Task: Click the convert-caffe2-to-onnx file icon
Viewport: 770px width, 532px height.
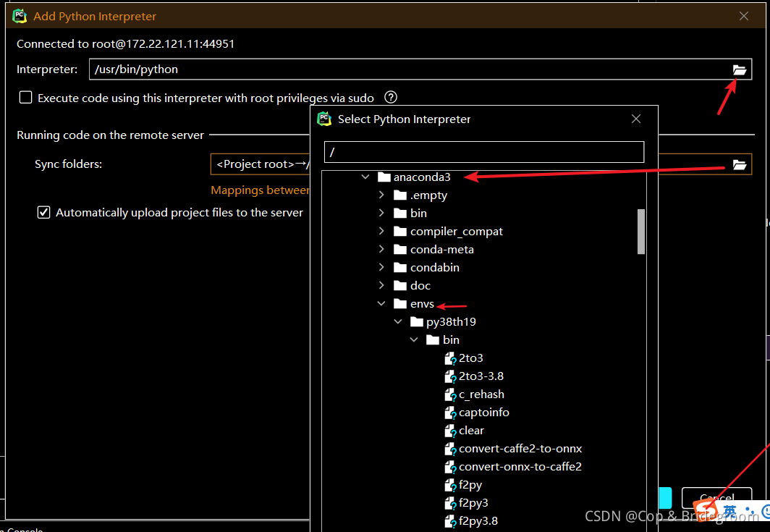Action: pyautogui.click(x=450, y=449)
